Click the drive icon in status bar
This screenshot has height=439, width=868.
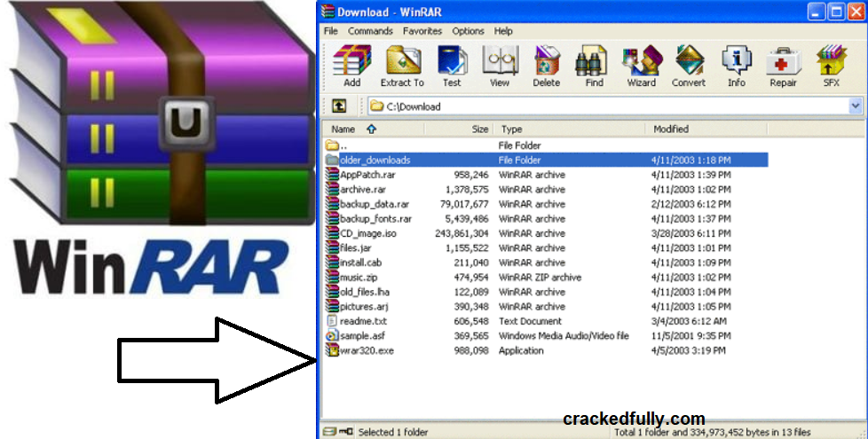(x=329, y=431)
